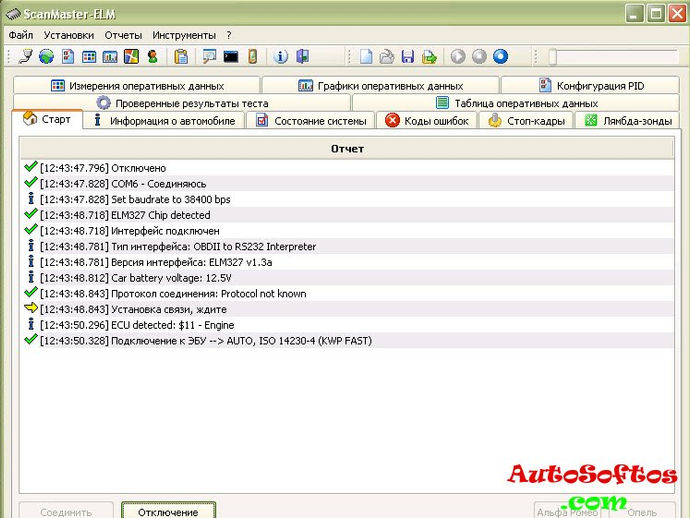The image size is (690, 518).
Task: Open the Файл menu
Action: [x=21, y=35]
